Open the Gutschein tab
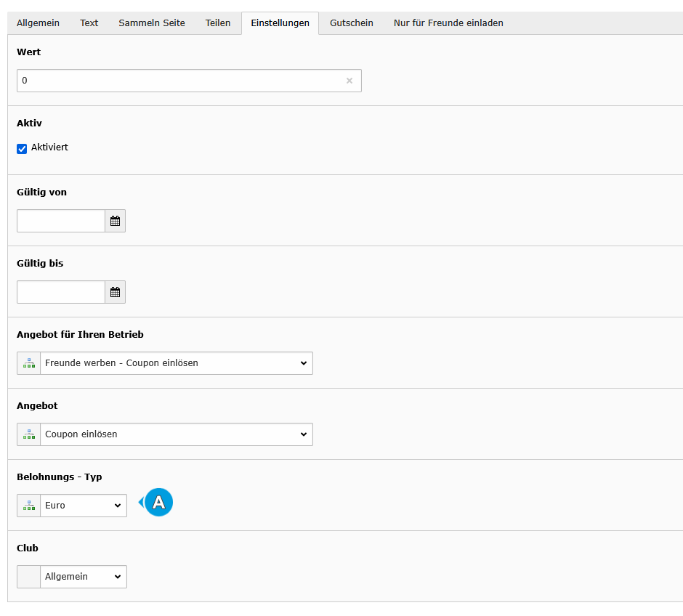 click(352, 23)
